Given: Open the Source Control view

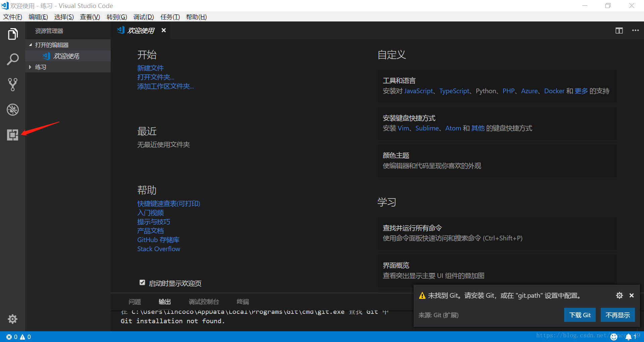Looking at the screenshot, I should point(13,84).
